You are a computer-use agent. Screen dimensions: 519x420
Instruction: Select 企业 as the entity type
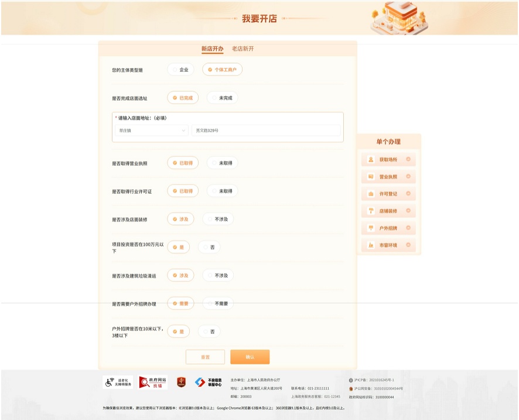[180, 70]
